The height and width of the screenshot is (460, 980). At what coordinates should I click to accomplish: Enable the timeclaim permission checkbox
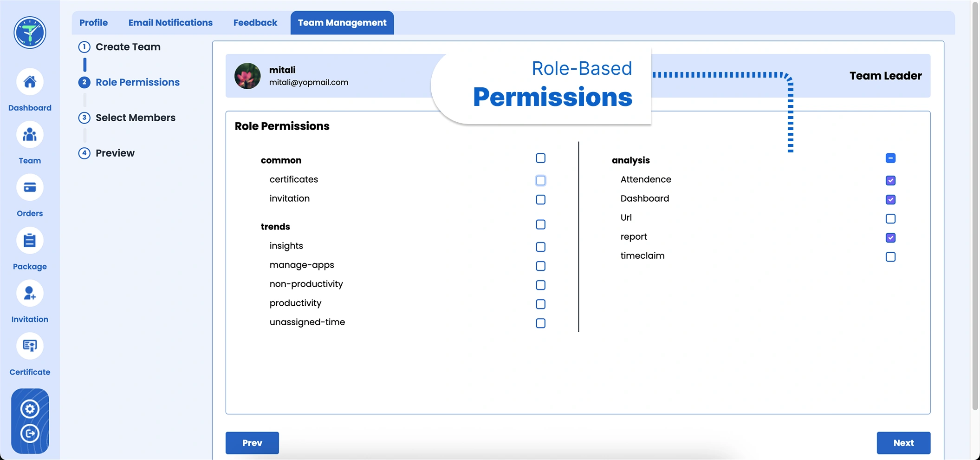tap(890, 256)
